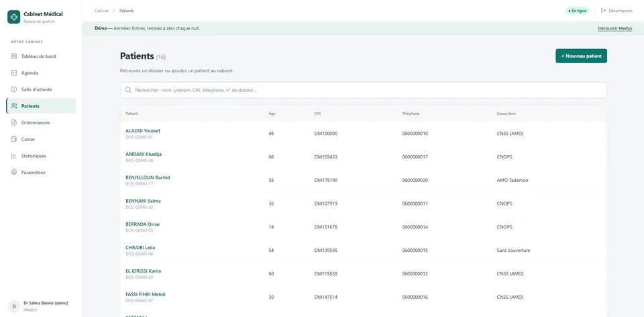Follow the Découvrir Medyx link

pyautogui.click(x=615, y=28)
